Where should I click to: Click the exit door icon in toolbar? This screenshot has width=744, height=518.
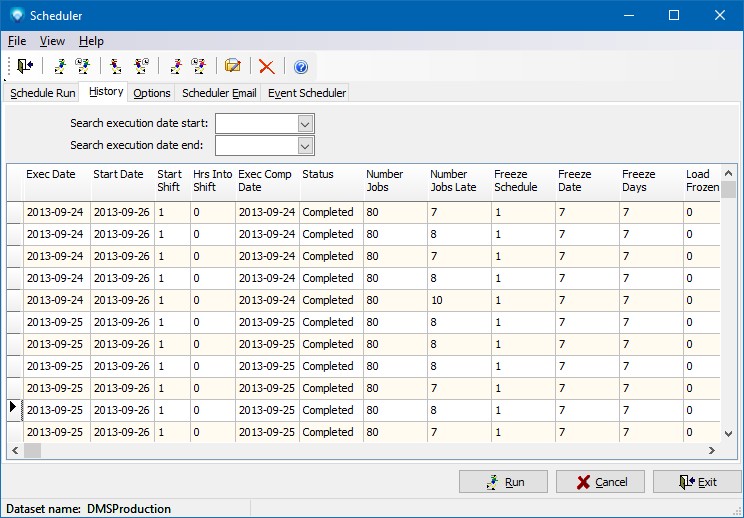[x=25, y=66]
